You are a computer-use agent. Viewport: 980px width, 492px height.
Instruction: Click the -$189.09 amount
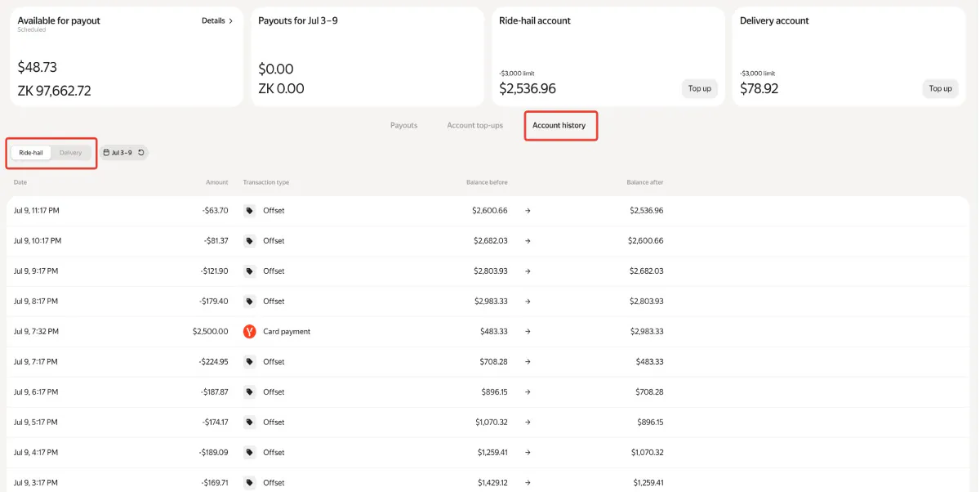[214, 453]
